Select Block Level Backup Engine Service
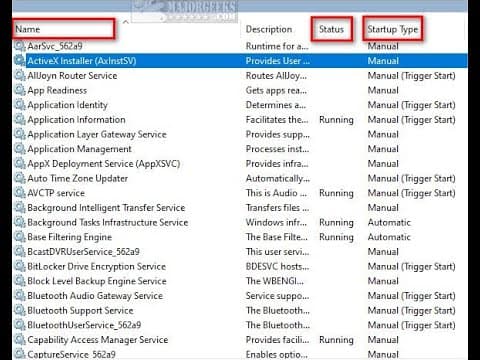This screenshot has width=480, height=360. (x=97, y=281)
